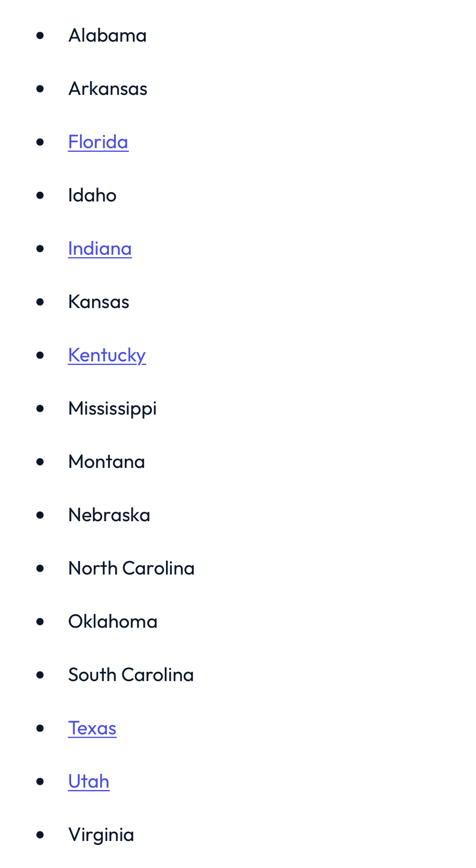Image resolution: width=476 pixels, height=868 pixels.
Task: Click the Indiana hyperlink
Action: [x=100, y=249]
